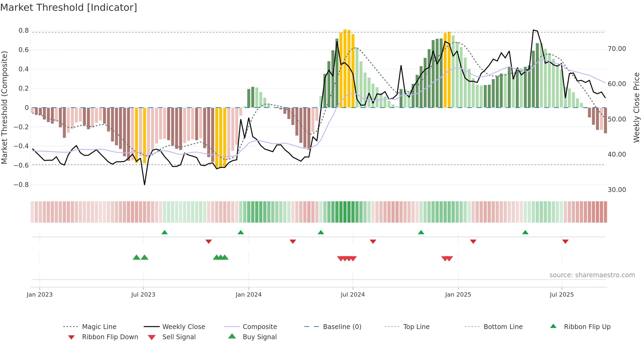Click the Jan 2023 x-axis label

(39, 294)
